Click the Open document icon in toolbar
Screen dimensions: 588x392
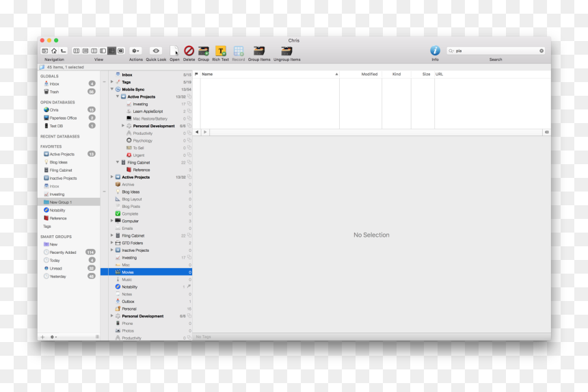tap(174, 51)
